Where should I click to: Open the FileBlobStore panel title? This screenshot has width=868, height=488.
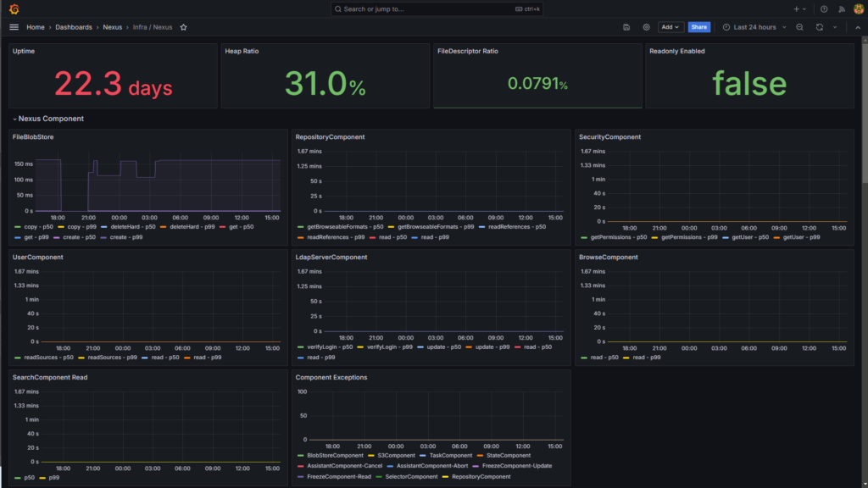coord(33,136)
